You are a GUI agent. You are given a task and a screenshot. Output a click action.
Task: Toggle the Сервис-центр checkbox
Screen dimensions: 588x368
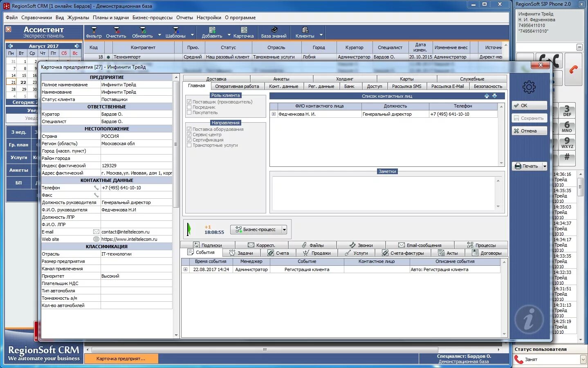click(189, 135)
